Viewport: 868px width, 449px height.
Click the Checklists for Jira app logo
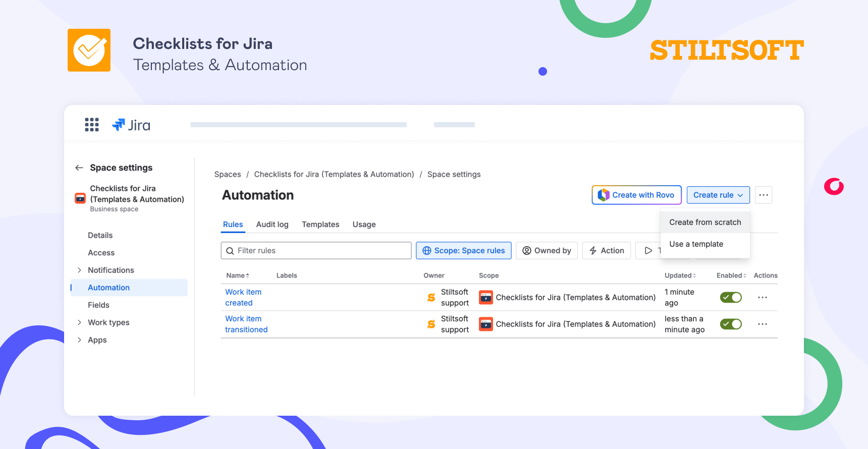[x=89, y=50]
